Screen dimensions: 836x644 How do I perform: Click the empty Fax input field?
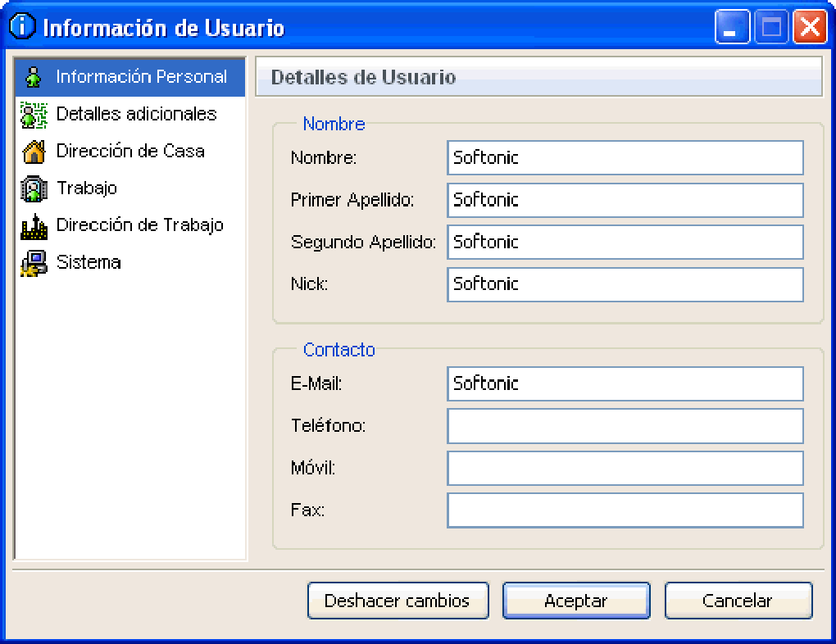click(x=625, y=510)
